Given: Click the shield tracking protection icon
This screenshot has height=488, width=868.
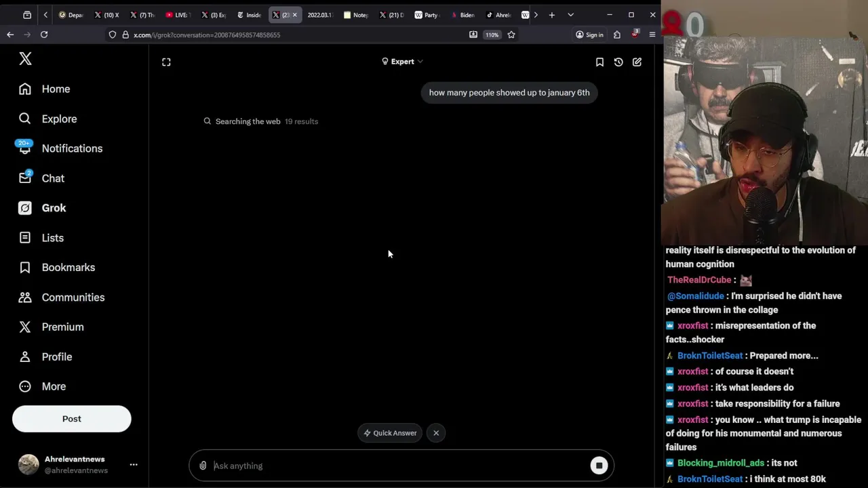Looking at the screenshot, I should click(113, 35).
